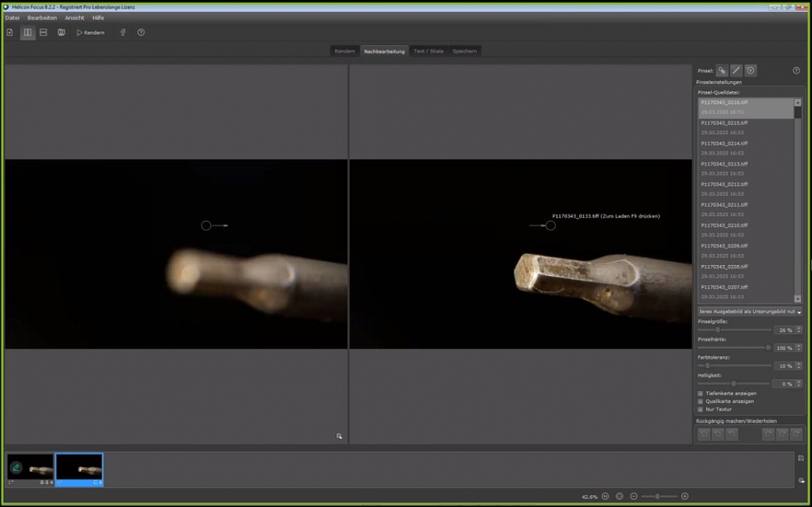
Task: Increase Pinselgröße using the stepper arrows
Action: click(799, 328)
